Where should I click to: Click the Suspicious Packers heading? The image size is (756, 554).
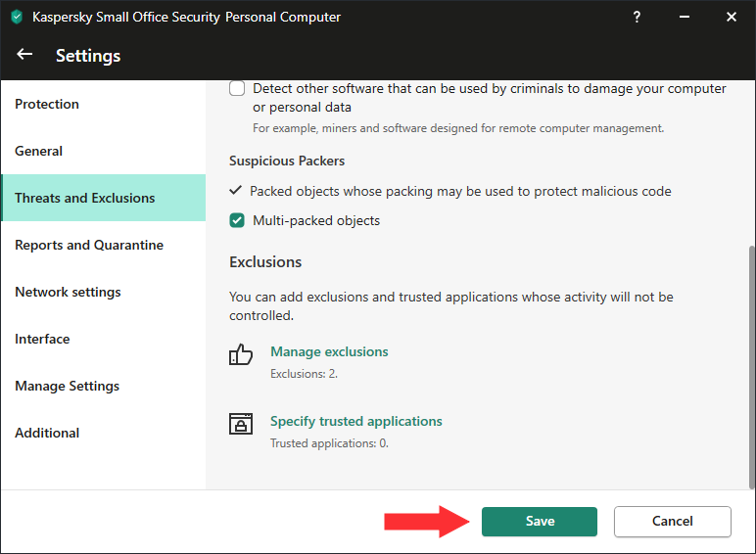click(287, 161)
